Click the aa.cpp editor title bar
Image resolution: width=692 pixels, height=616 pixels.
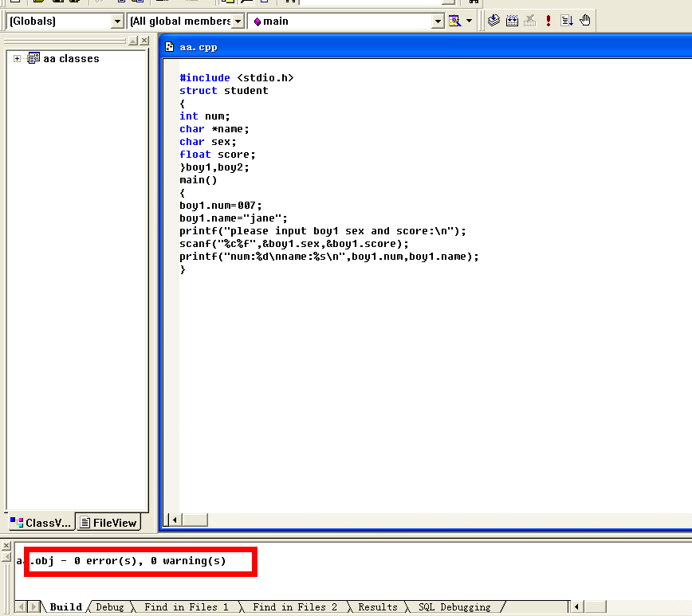pos(427,47)
